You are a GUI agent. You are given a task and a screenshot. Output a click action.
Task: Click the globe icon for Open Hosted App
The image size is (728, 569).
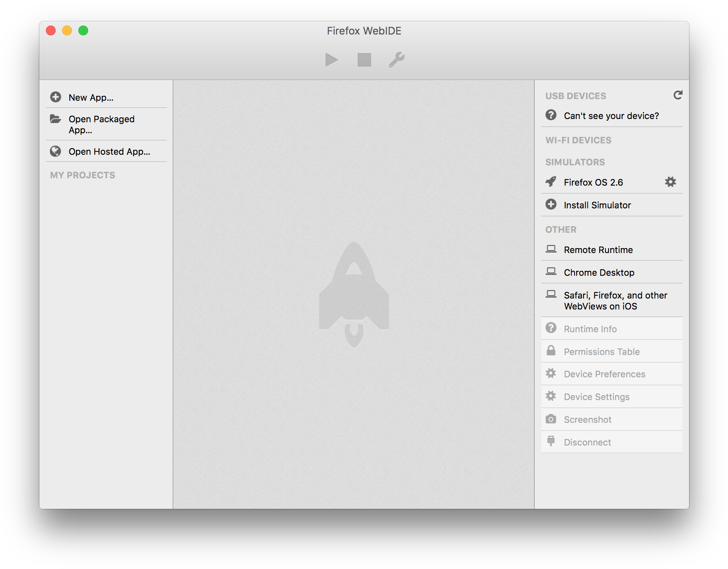click(x=56, y=151)
